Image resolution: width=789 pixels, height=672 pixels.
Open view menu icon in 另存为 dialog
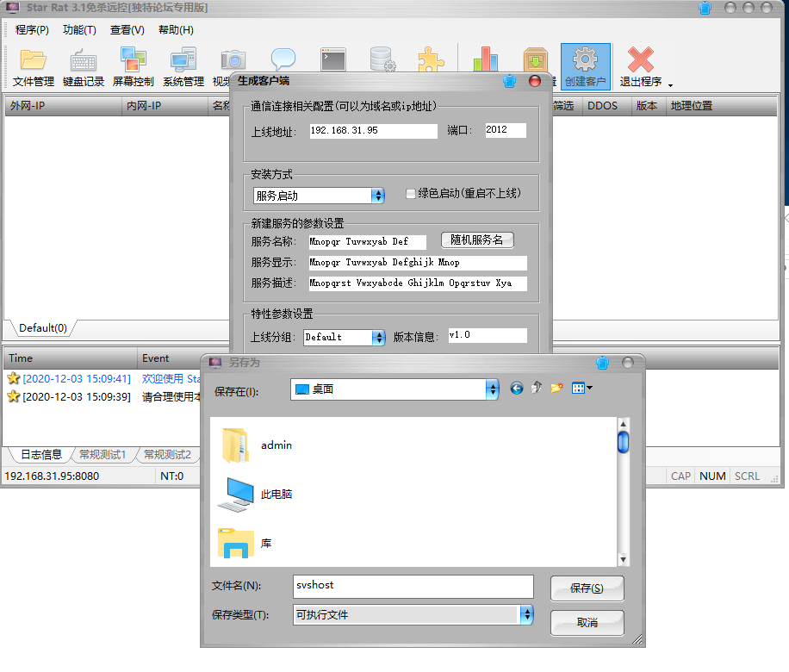pyautogui.click(x=581, y=388)
